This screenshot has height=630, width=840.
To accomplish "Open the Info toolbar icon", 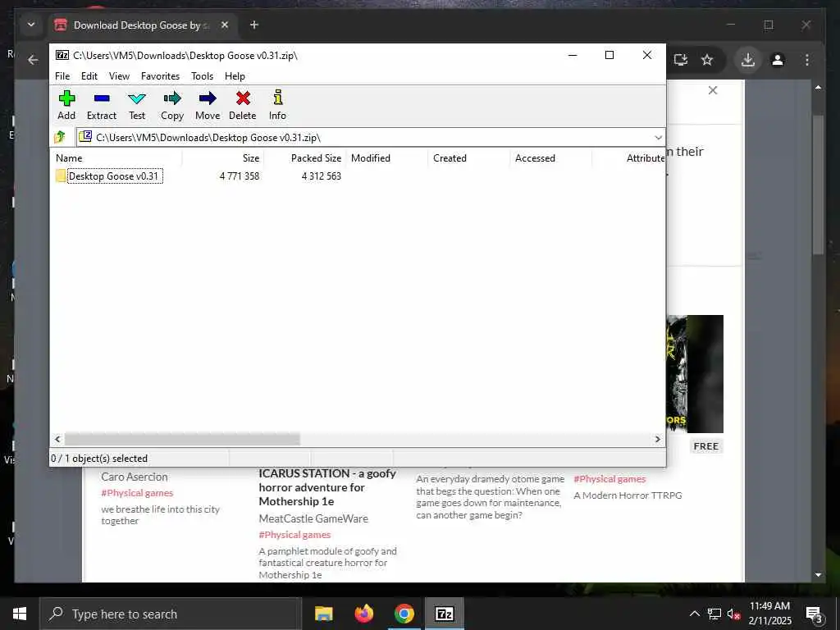I will tap(277, 105).
